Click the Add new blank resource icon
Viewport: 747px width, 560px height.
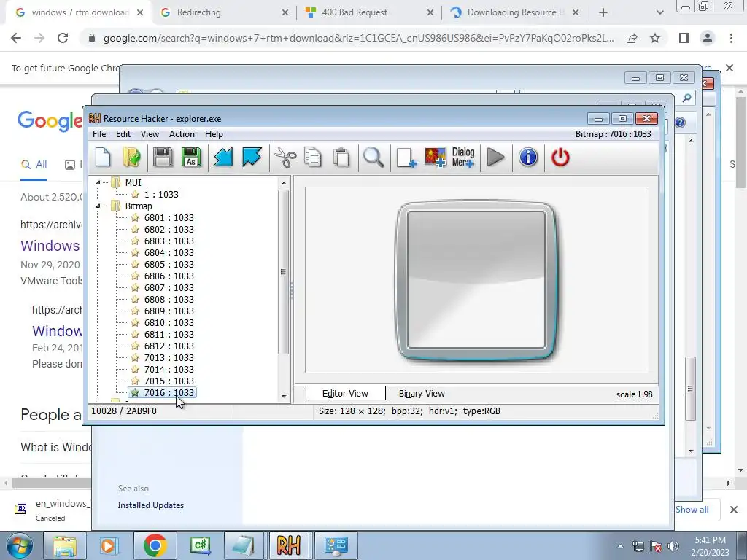pos(406,157)
